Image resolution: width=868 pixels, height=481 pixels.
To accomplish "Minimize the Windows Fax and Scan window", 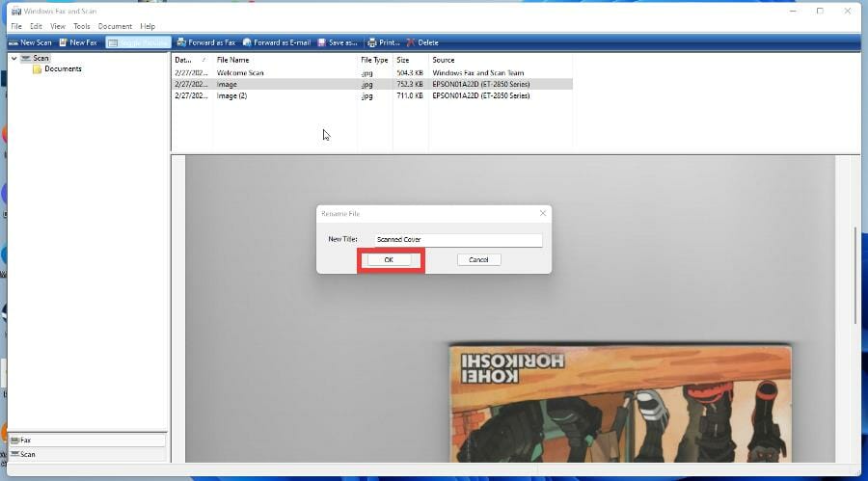I will [793, 11].
